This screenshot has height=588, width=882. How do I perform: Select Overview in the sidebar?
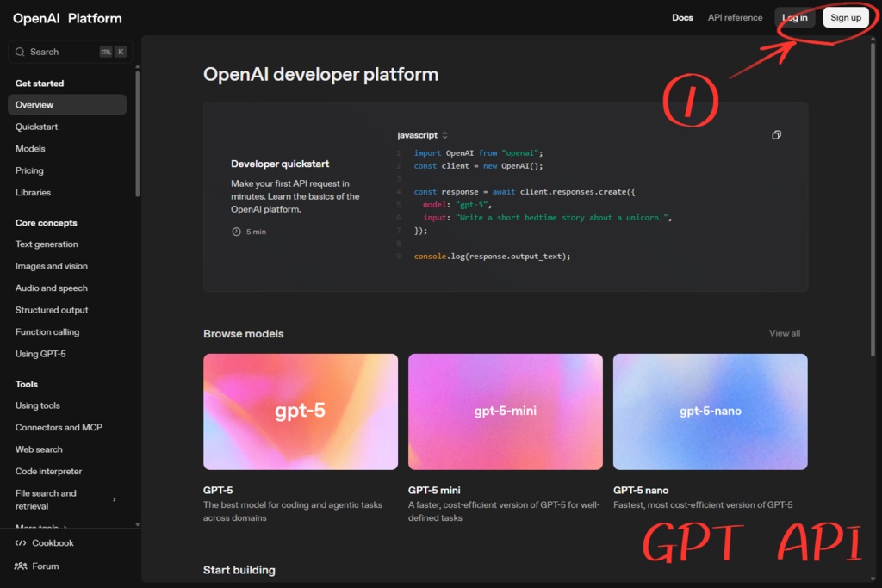[x=67, y=104]
